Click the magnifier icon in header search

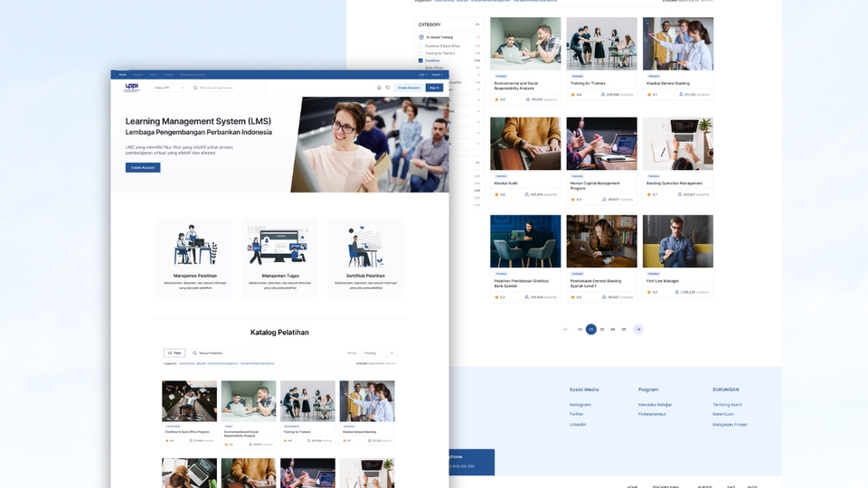coord(195,88)
